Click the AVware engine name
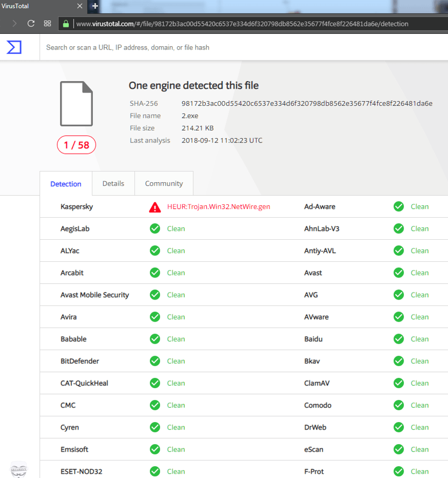This screenshot has width=448, height=478. (316, 317)
